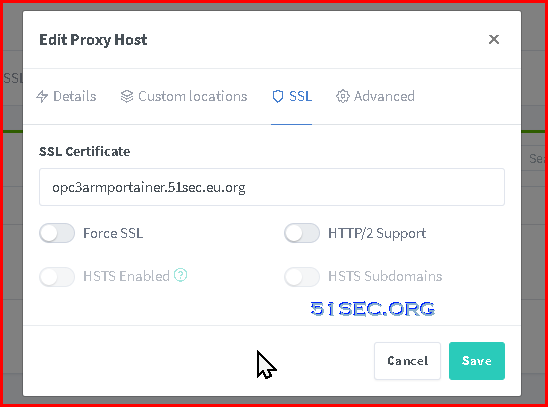The image size is (548, 407).
Task: Click the 51SEC.ORG watermark logo
Action: [x=373, y=309]
